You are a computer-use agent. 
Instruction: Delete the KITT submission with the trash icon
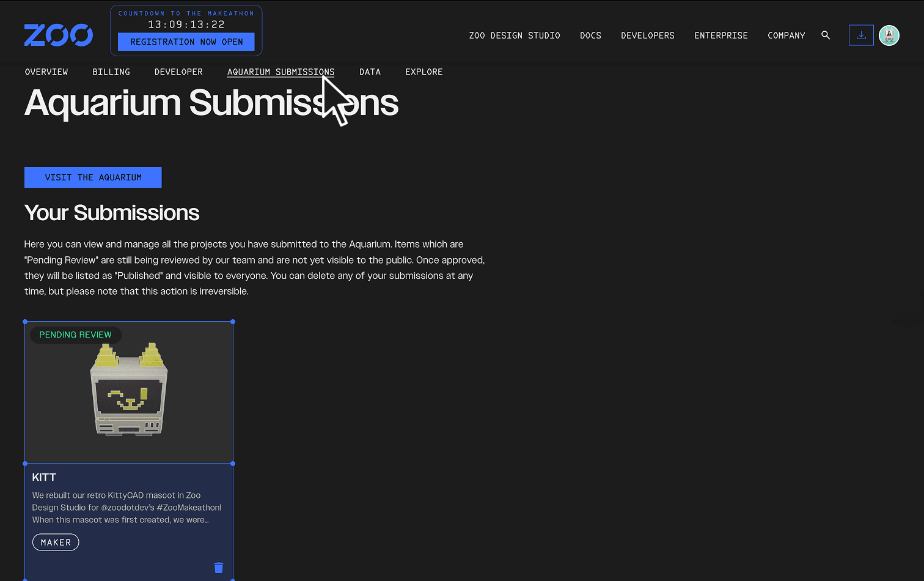(219, 568)
